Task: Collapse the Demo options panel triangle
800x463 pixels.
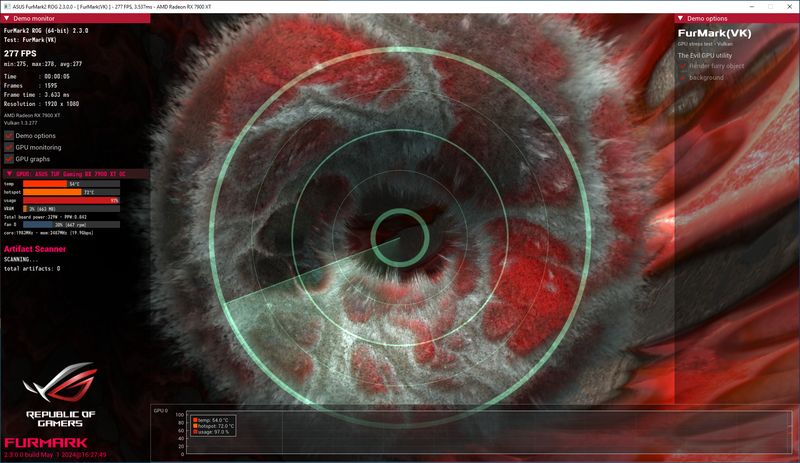Action: click(680, 18)
